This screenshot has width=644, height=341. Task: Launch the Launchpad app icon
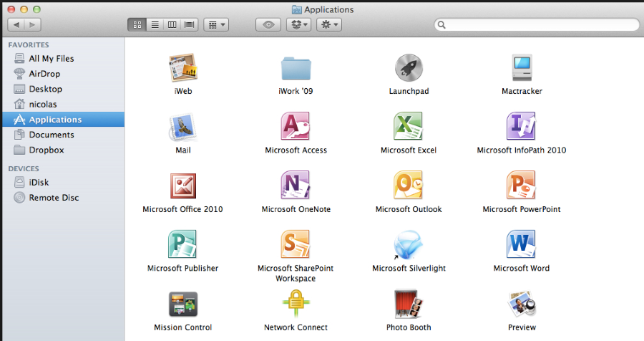coord(409,68)
